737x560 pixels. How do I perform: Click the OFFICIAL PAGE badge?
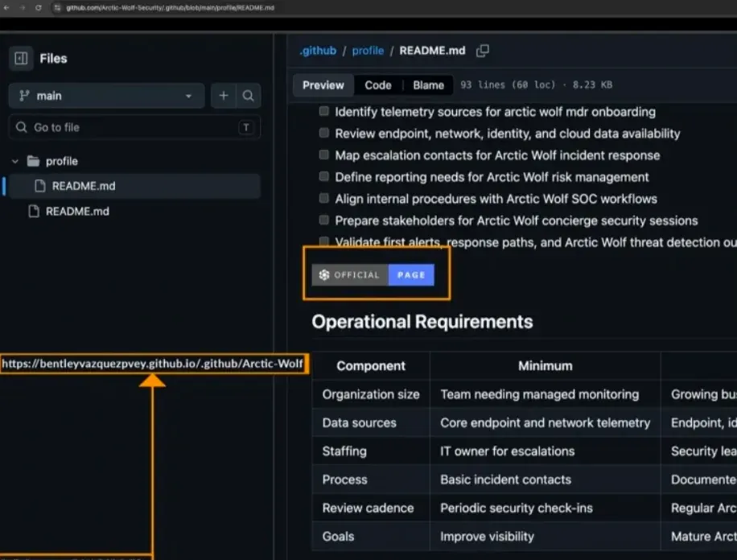(373, 275)
